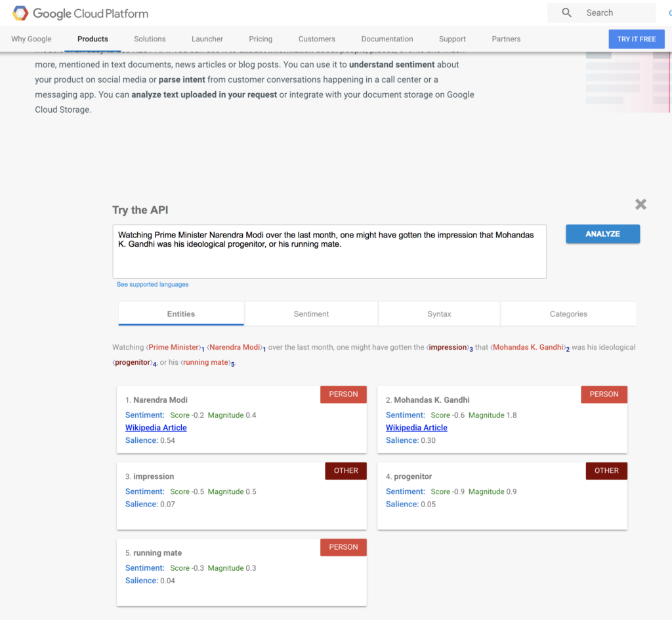The height and width of the screenshot is (620, 672).
Task: Click the OTHER tag on progenitor card
Action: coord(606,470)
